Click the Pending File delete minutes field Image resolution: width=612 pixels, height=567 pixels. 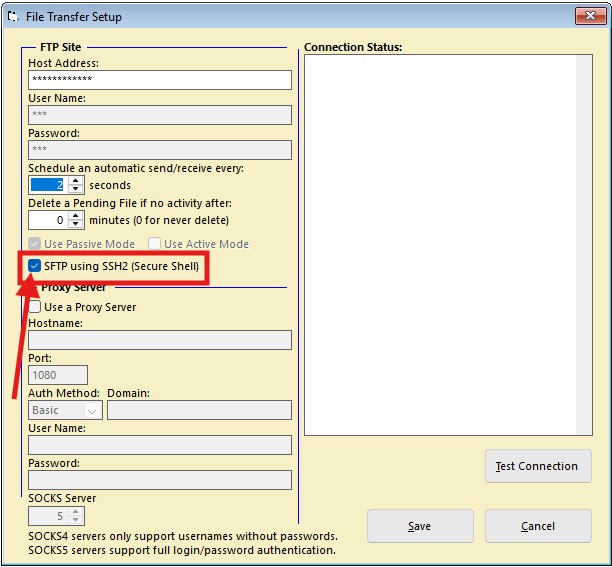48,220
